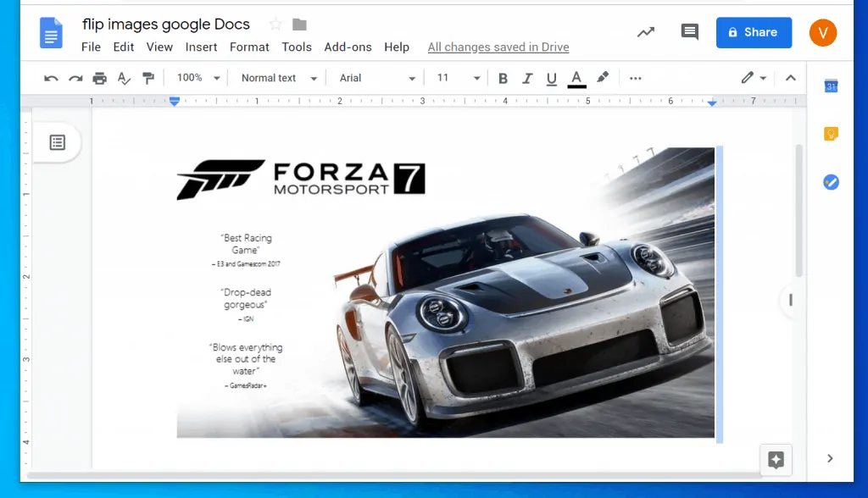The width and height of the screenshot is (868, 498).
Task: Open Google Keep side panel
Action: pyautogui.click(x=831, y=133)
